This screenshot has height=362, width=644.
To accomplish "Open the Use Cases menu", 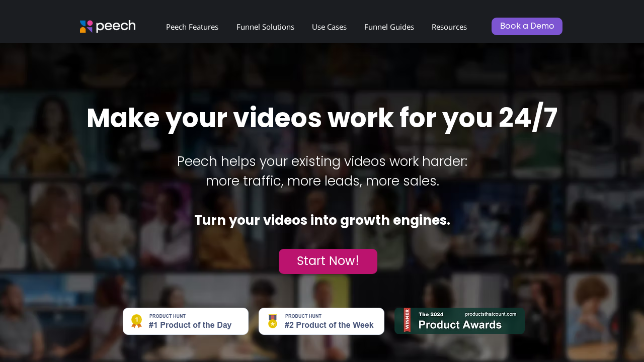I will pos(329,27).
